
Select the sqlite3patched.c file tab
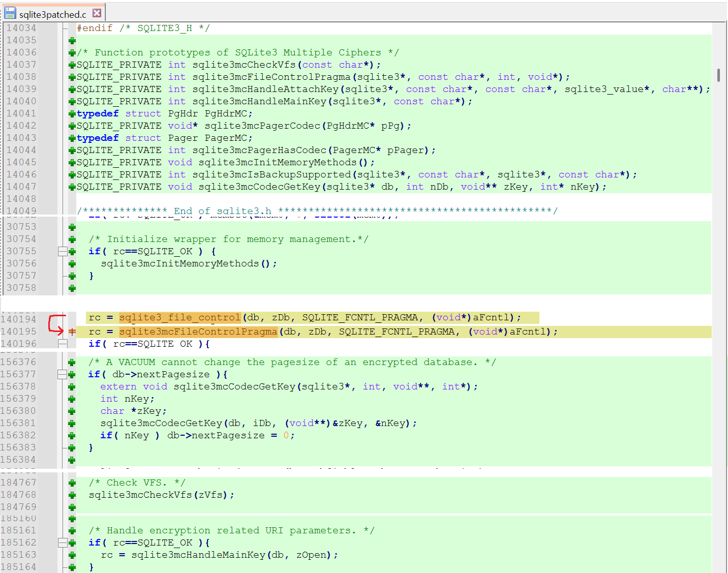tap(52, 14)
